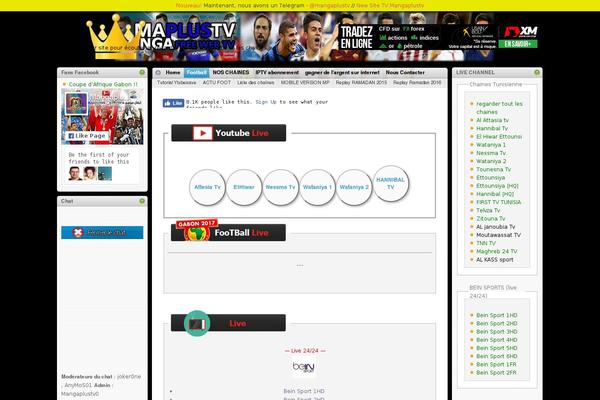Open Moutawassat TV sidebar link
Screen dimensions: 600x400
[x=498, y=235]
